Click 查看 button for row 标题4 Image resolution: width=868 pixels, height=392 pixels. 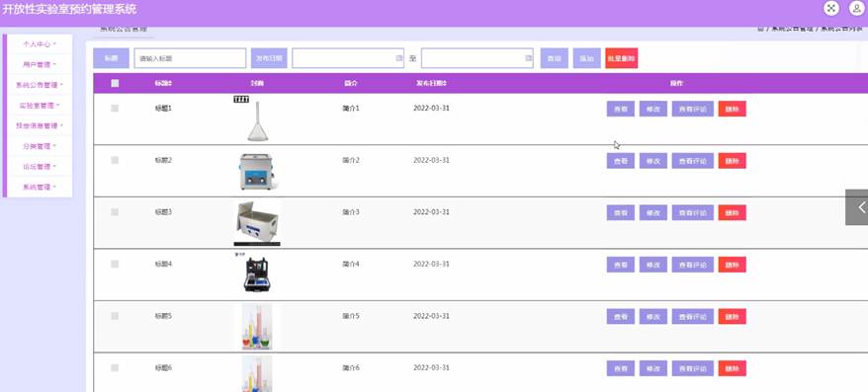[x=621, y=265]
